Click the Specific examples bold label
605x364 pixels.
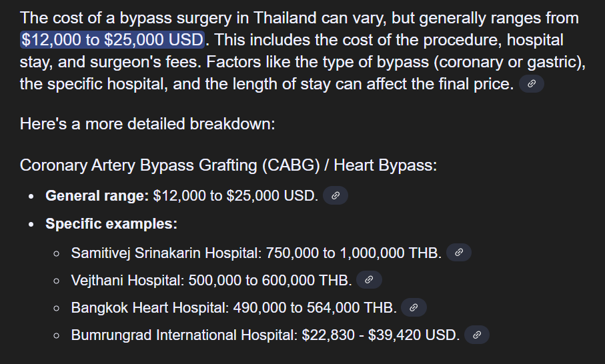coord(111,223)
